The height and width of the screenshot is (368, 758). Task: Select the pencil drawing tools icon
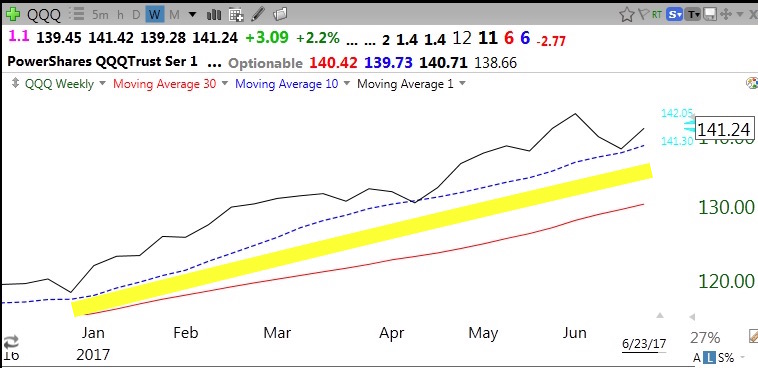[x=258, y=15]
